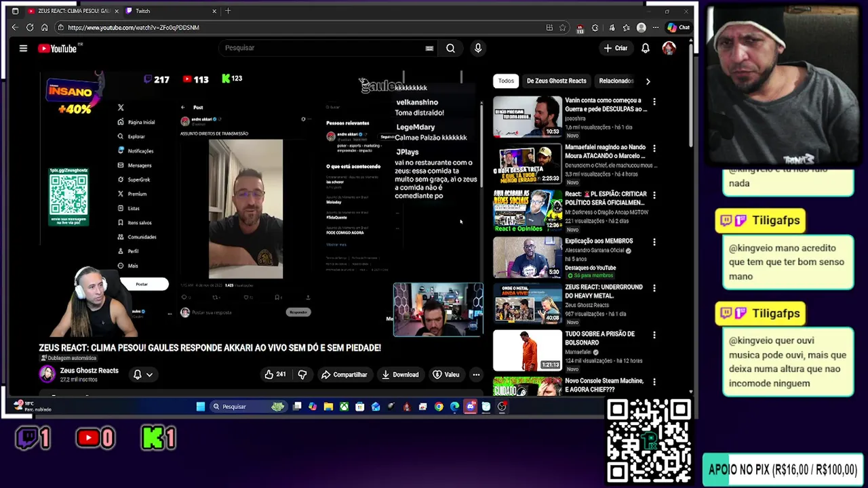This screenshot has height=488, width=868.
Task: Open options for UNDERGROUND DO HEAVY METAL video
Action: pyautogui.click(x=654, y=288)
